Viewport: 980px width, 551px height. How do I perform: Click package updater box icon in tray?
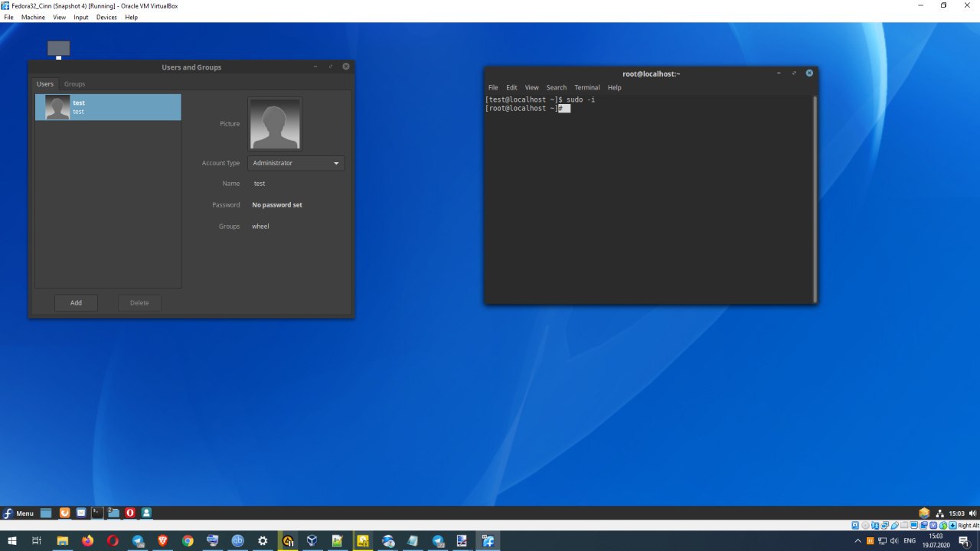click(x=924, y=513)
